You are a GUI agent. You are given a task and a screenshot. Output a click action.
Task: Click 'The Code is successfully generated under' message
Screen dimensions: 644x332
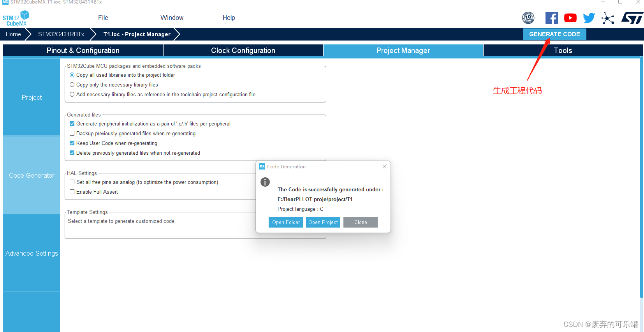coord(330,189)
